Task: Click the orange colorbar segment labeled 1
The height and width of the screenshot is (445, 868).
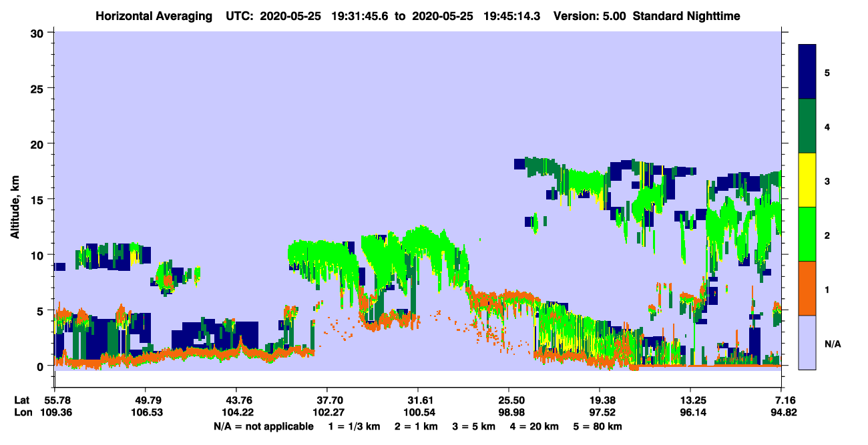Action: click(x=807, y=288)
